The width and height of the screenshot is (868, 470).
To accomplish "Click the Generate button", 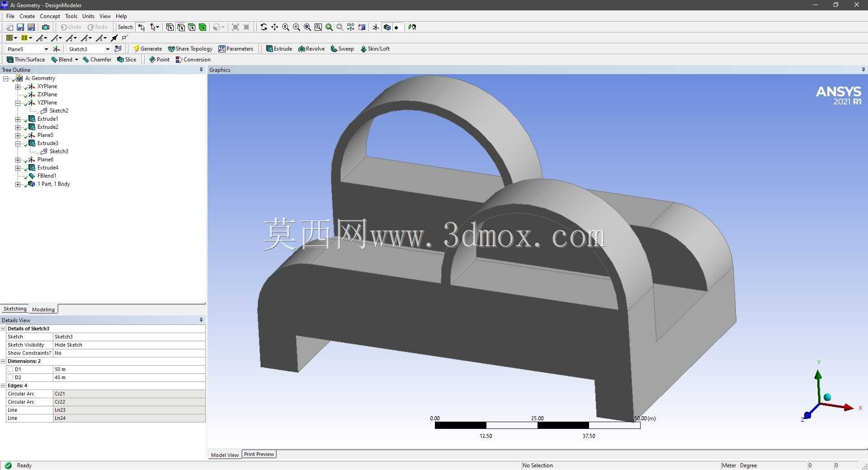I will (x=147, y=49).
